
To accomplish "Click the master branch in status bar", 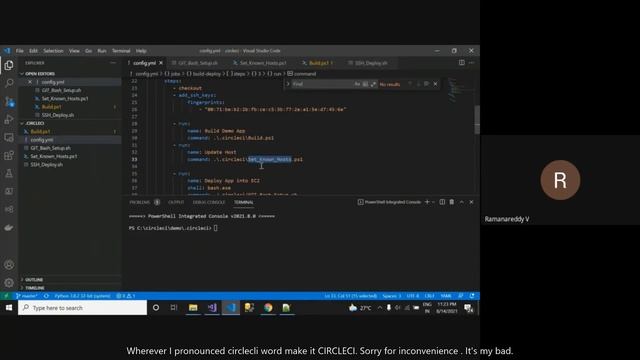I will click(27, 296).
